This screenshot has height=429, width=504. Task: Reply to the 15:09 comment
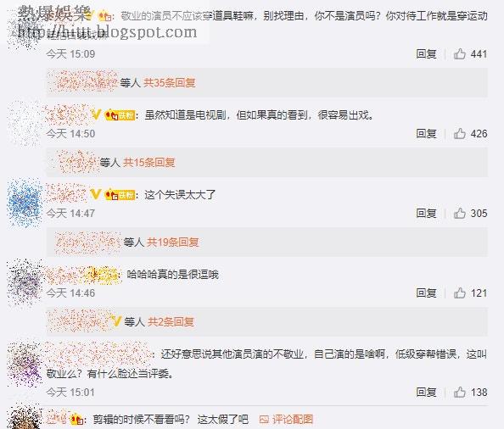pyautogui.click(x=426, y=53)
